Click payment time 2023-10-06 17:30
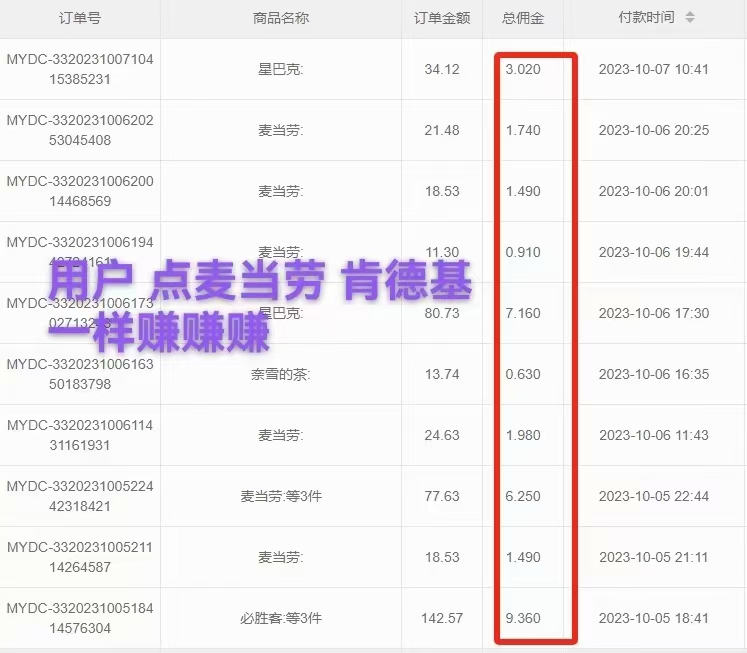 coord(654,313)
